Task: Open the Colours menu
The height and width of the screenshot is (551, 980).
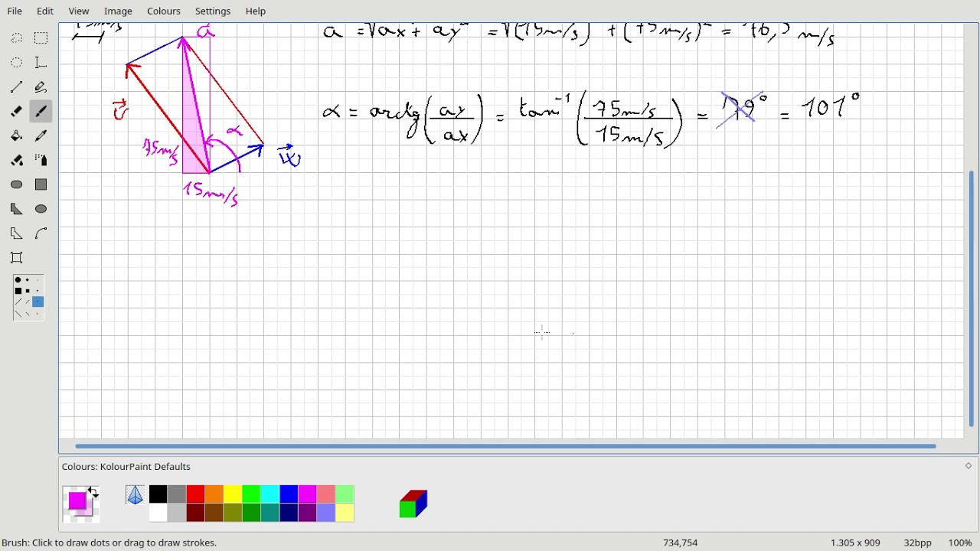Action: pyautogui.click(x=164, y=11)
